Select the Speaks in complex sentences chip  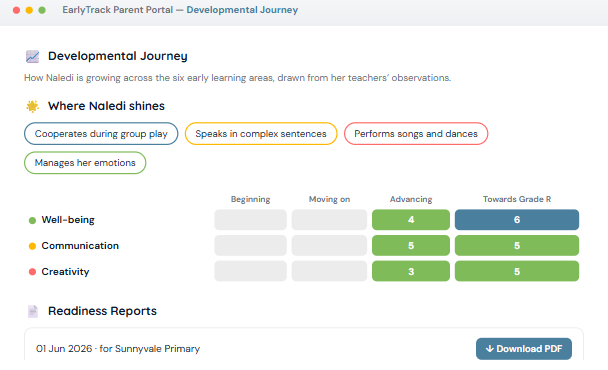click(x=261, y=134)
